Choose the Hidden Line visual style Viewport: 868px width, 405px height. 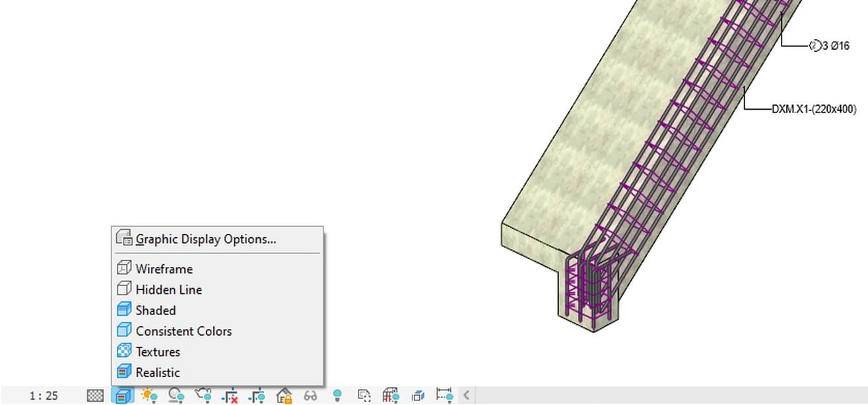tap(217, 289)
